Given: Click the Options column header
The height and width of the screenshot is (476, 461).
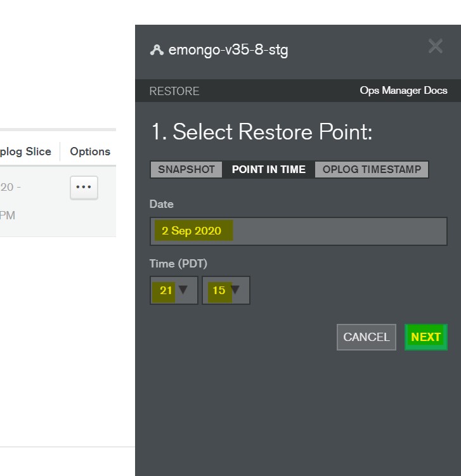Looking at the screenshot, I should 90,151.
